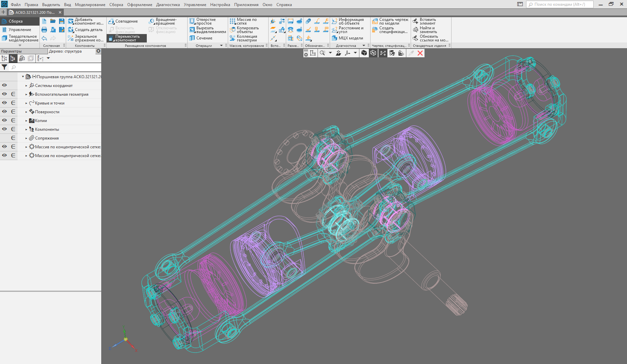This screenshot has width=627, height=364.
Task: Start the Отверстие простое operation
Action: pyautogui.click(x=202, y=21)
